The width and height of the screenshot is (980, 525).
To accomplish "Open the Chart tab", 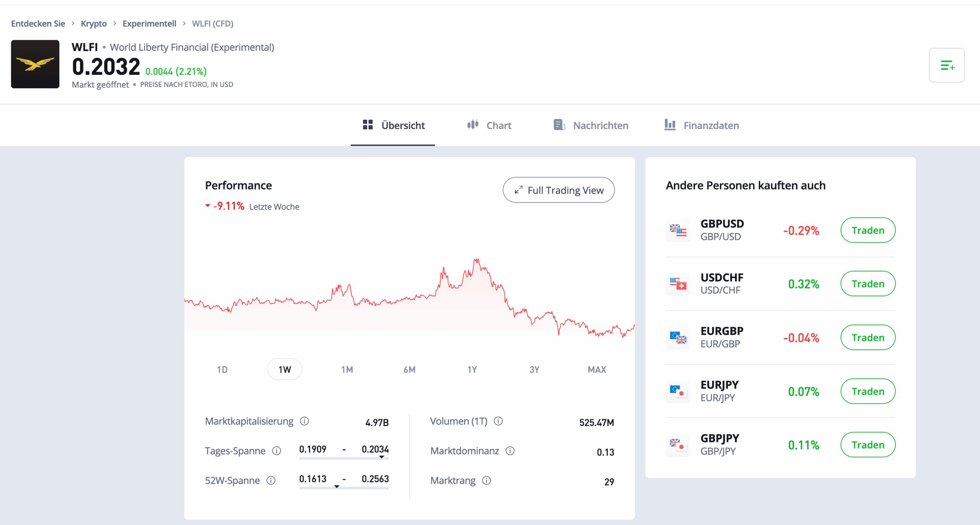I will click(x=489, y=126).
